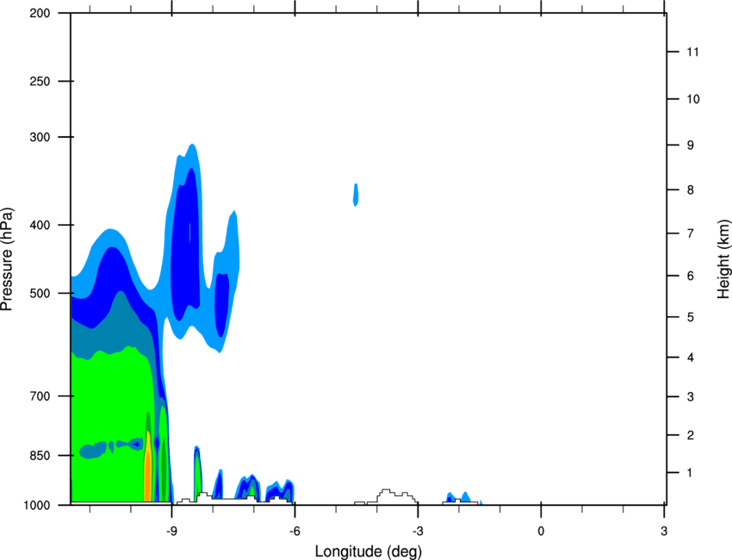This screenshot has width=732, height=560.
Task: Click the -6 longitude tick label
Action: tap(295, 531)
